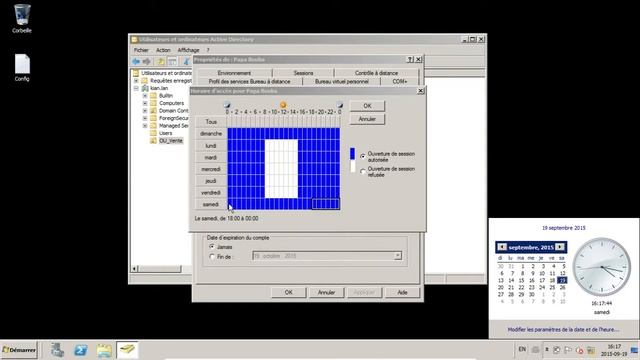The image size is (640, 360).
Task: Click Annuler in the properties dialog
Action: click(326, 292)
